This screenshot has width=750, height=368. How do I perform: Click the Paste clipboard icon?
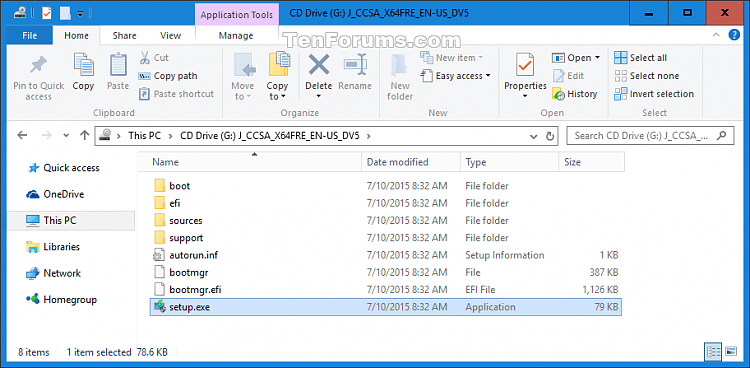point(118,65)
